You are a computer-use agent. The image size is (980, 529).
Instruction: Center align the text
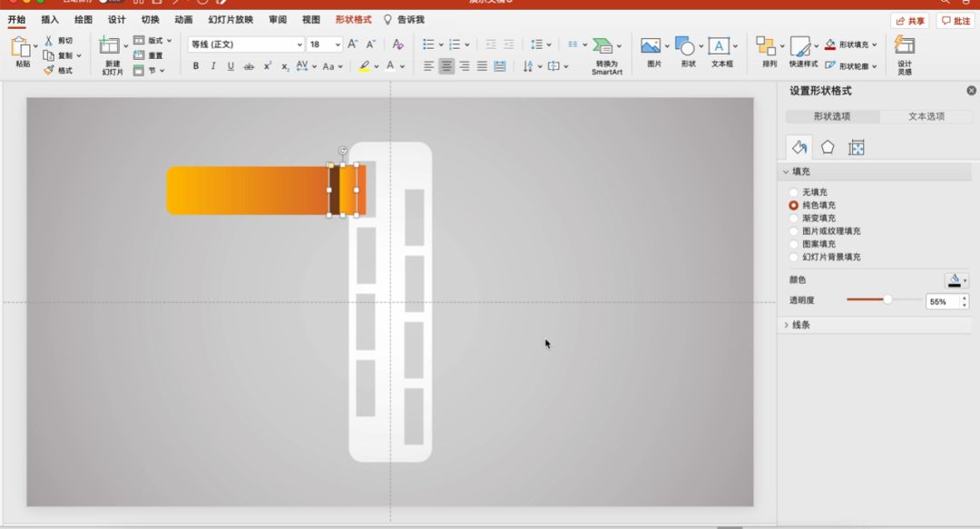pos(446,65)
